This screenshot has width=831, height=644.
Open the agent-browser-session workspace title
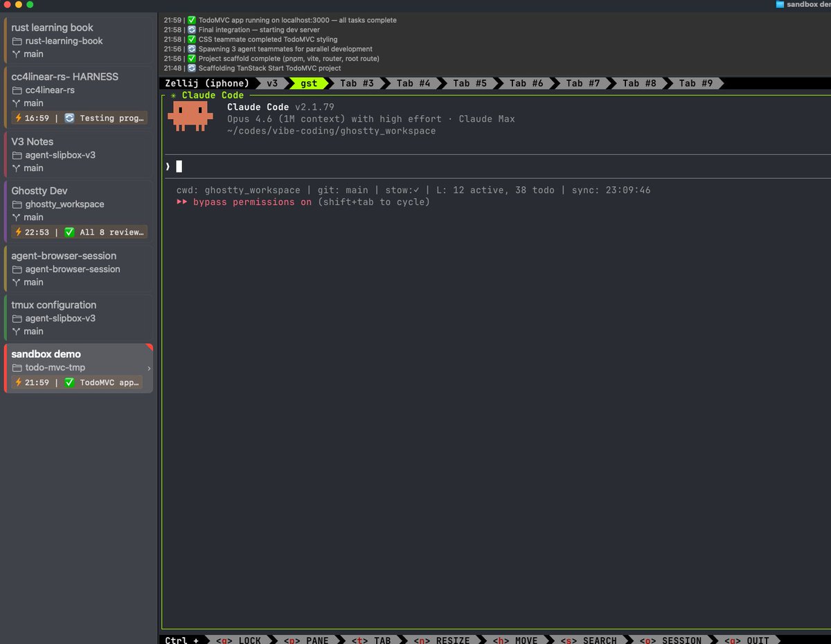64,256
